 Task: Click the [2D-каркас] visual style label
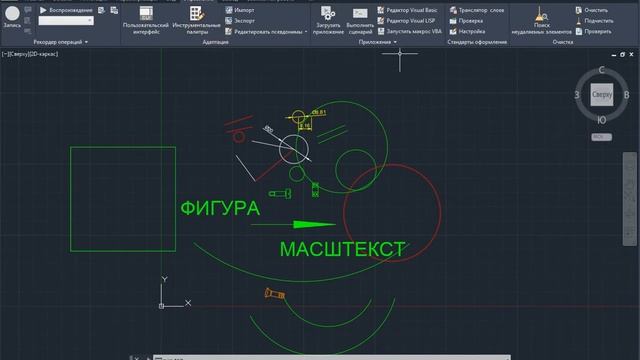pyautogui.click(x=43, y=54)
